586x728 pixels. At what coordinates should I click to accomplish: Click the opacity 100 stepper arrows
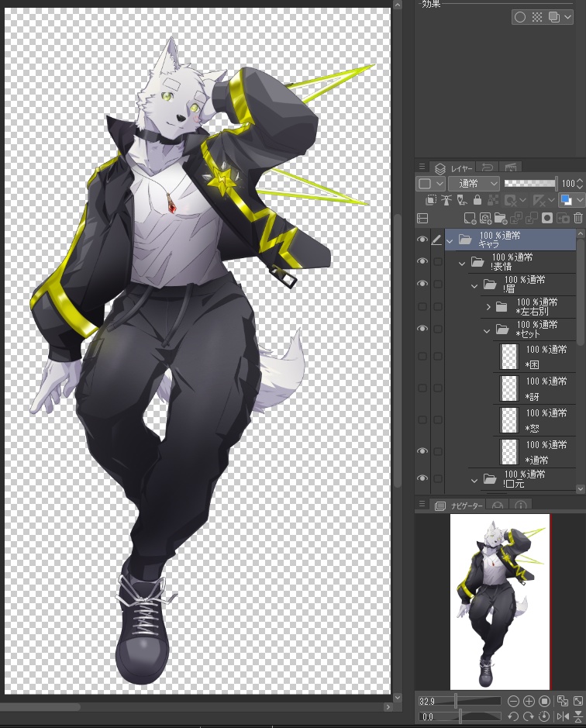click(x=580, y=184)
